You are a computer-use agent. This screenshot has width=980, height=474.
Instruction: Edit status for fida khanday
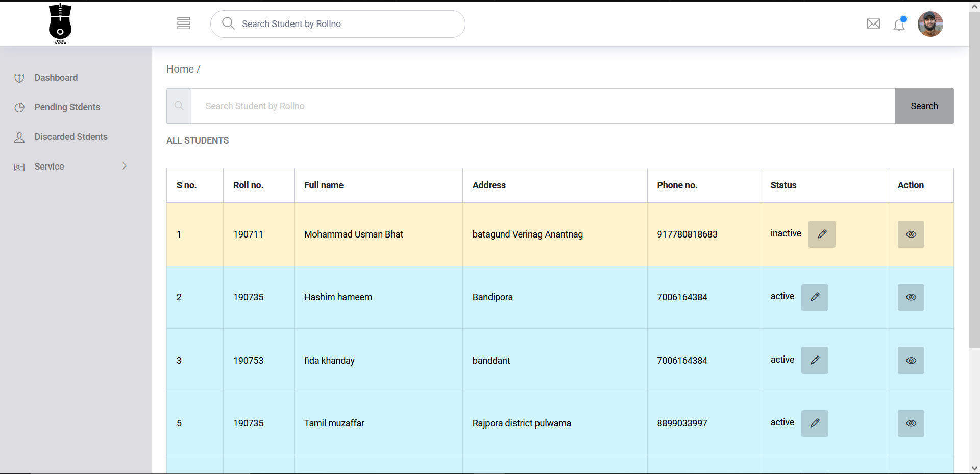point(815,360)
